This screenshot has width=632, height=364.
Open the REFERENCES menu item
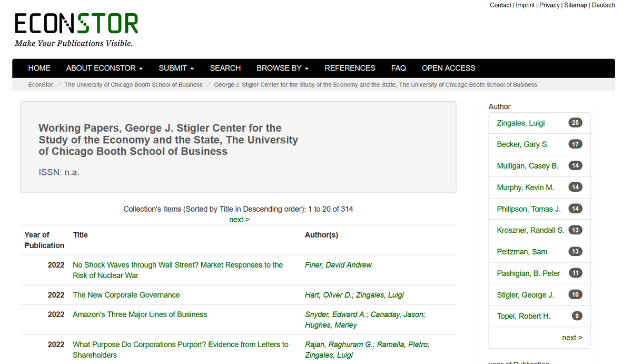[x=350, y=68]
